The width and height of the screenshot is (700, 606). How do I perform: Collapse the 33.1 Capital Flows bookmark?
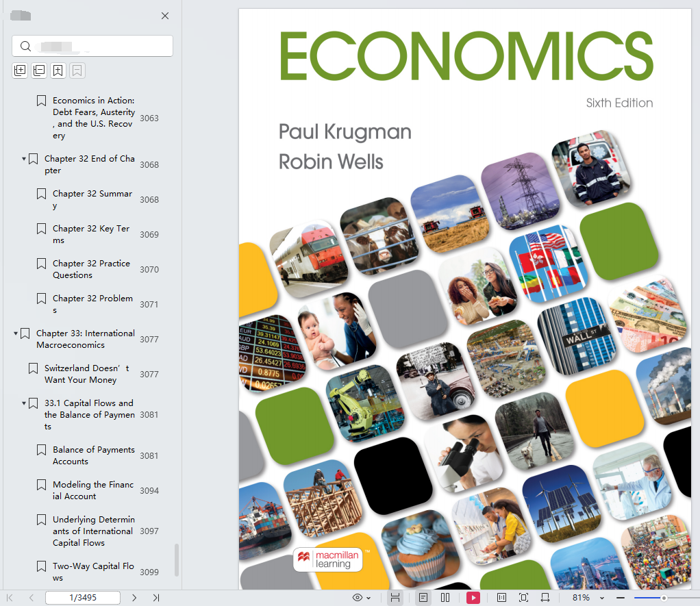click(x=24, y=403)
